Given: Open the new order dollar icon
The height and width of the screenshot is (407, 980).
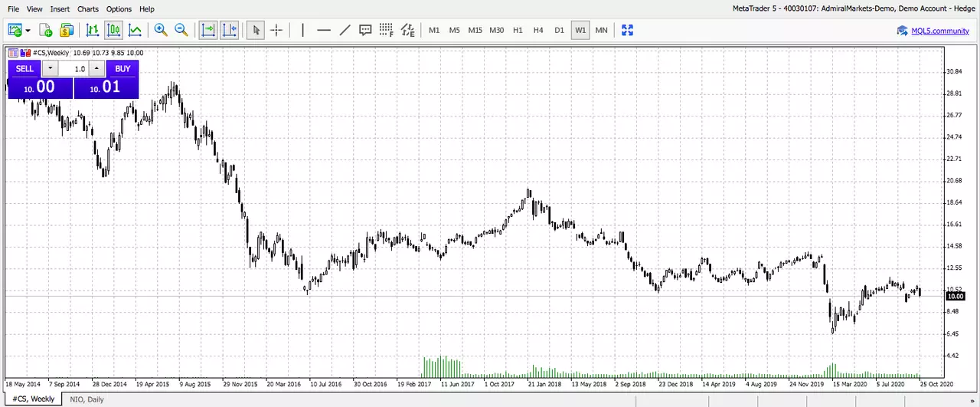Looking at the screenshot, I should click(x=67, y=30).
